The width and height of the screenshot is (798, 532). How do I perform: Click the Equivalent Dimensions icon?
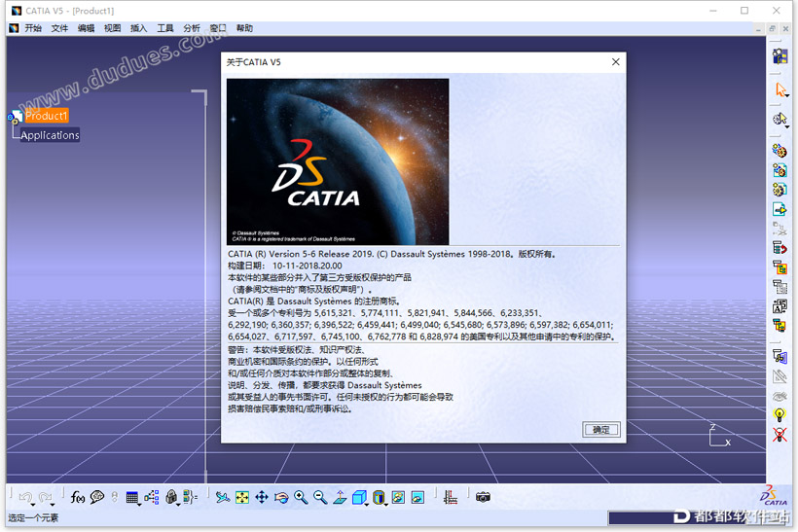(x=190, y=497)
